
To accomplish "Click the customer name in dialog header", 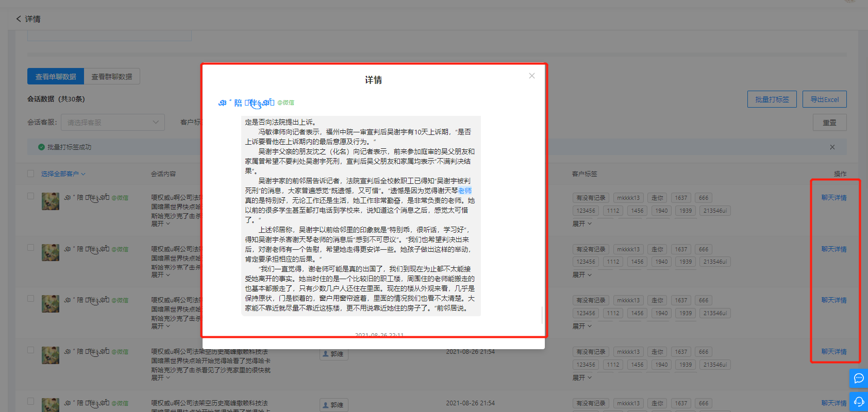I will 246,102.
